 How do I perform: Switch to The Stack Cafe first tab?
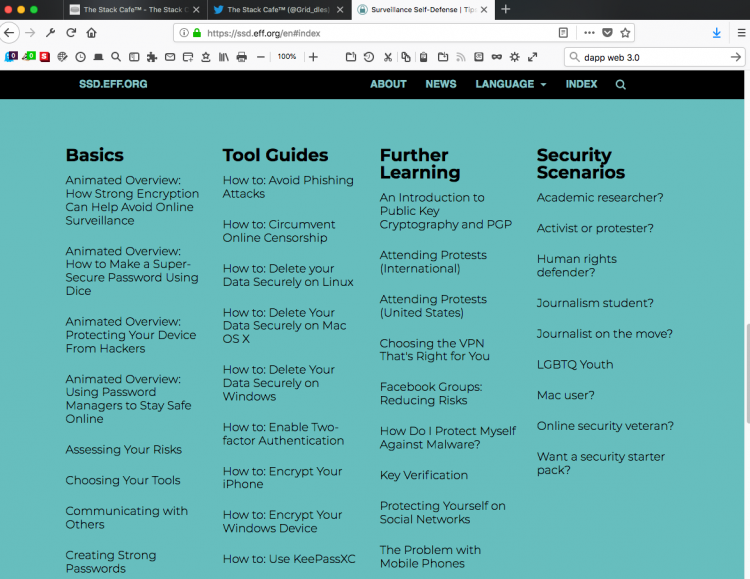(x=134, y=10)
